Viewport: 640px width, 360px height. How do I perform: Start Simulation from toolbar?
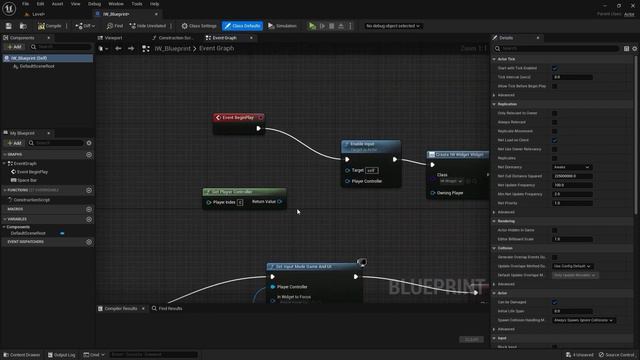[282, 26]
